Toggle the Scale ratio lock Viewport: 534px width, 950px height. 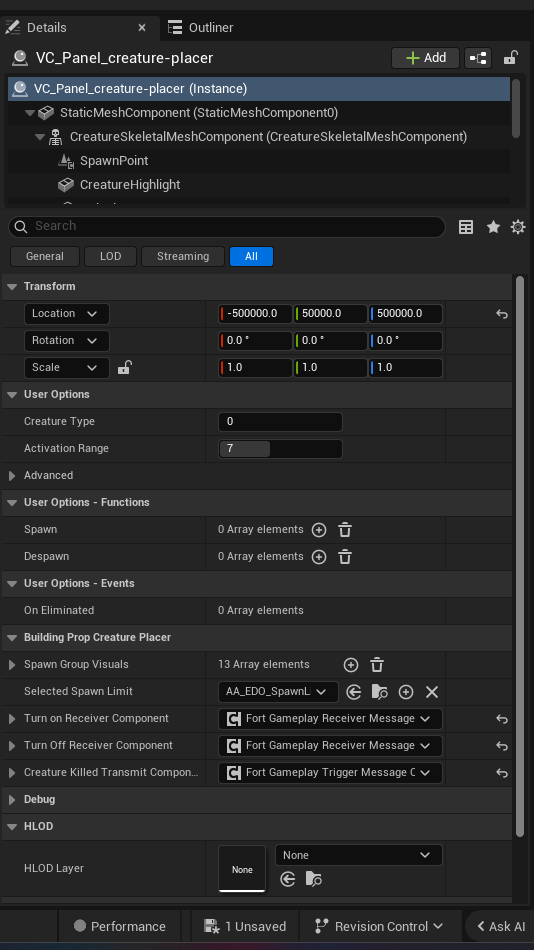124,367
